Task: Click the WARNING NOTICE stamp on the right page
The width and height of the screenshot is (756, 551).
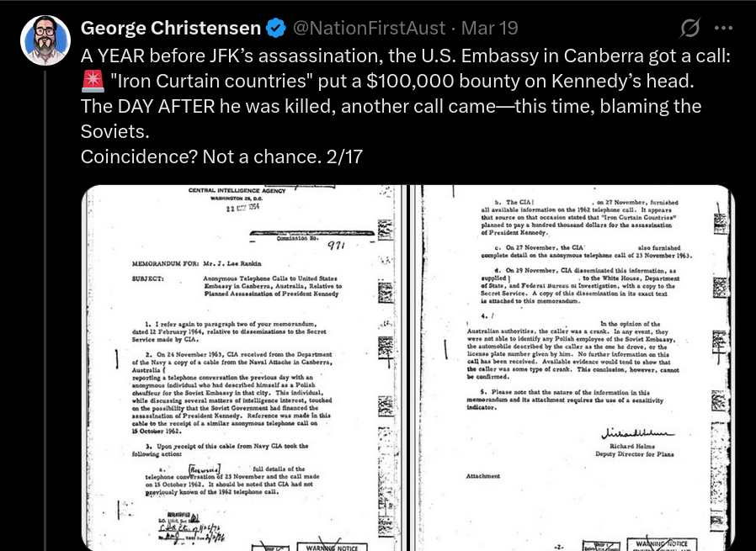Action: [x=662, y=544]
